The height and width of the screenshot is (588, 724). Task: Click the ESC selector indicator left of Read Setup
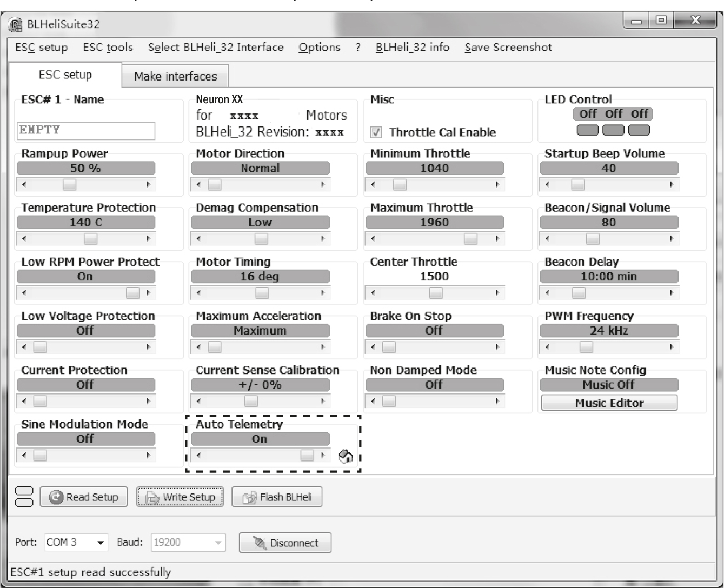(x=25, y=497)
